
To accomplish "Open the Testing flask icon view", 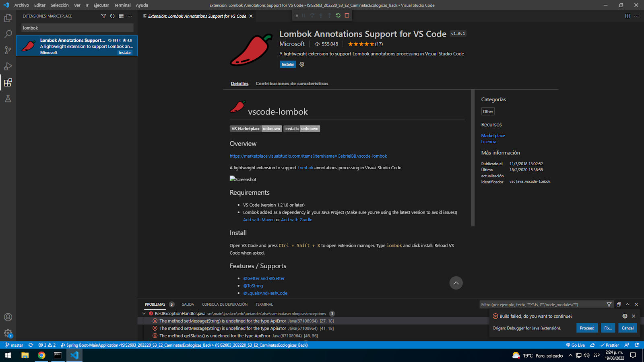I will 8,99.
